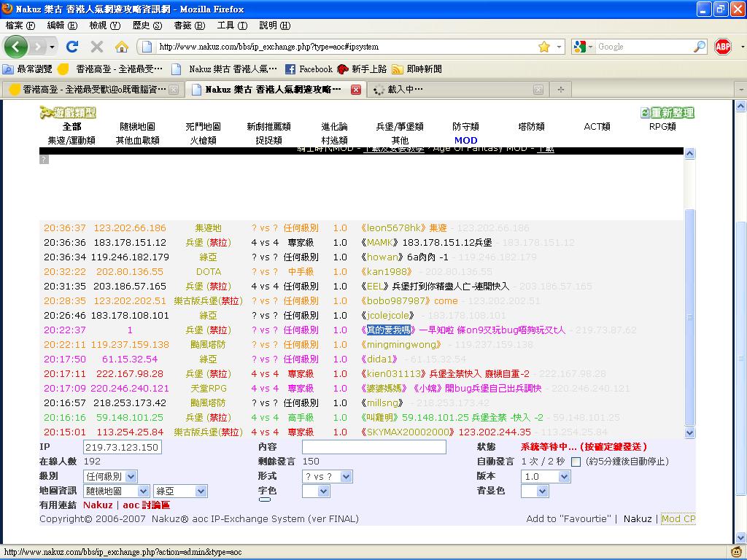Screen dimensions: 747x560
Task: Filter games by RPG類
Action: (x=662, y=127)
